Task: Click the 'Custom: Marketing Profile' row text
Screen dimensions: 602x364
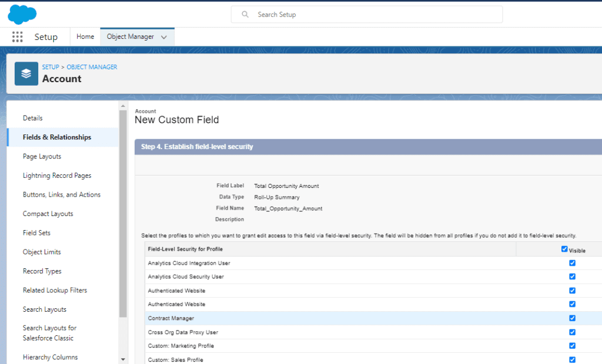Action: (181, 346)
